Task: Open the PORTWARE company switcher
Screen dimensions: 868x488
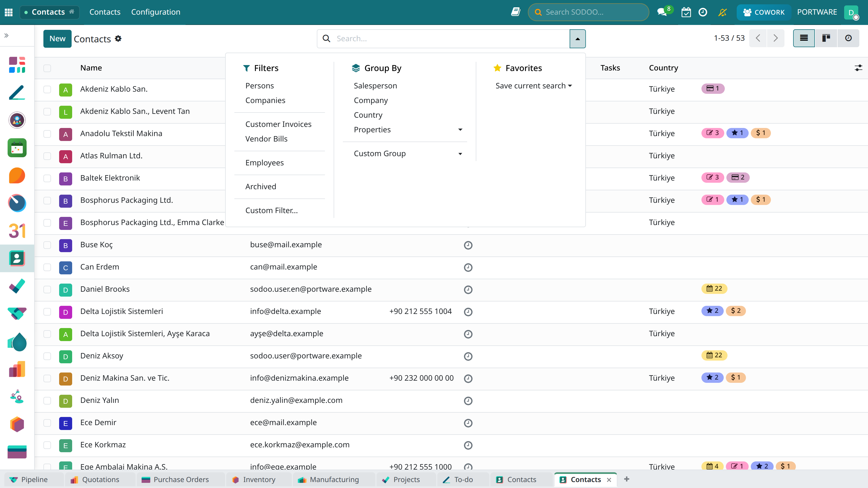Action: (817, 12)
